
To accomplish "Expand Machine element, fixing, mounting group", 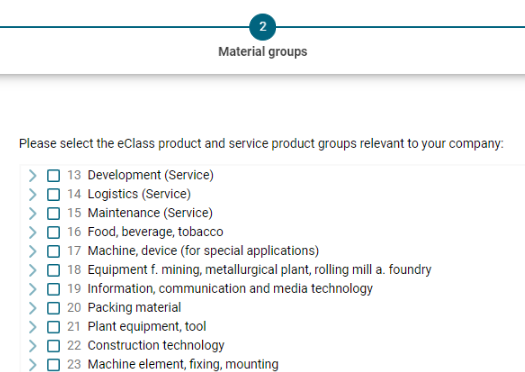I will pyautogui.click(x=32, y=365).
